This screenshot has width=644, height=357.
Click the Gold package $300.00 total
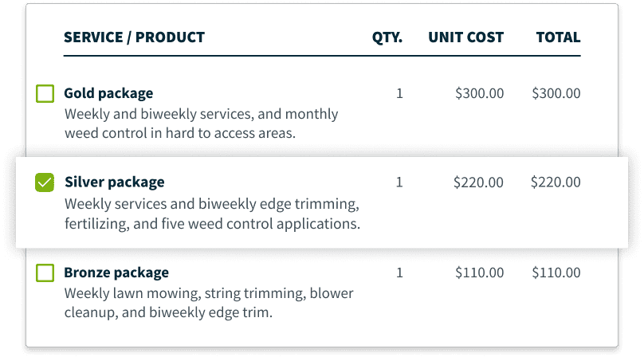[556, 93]
